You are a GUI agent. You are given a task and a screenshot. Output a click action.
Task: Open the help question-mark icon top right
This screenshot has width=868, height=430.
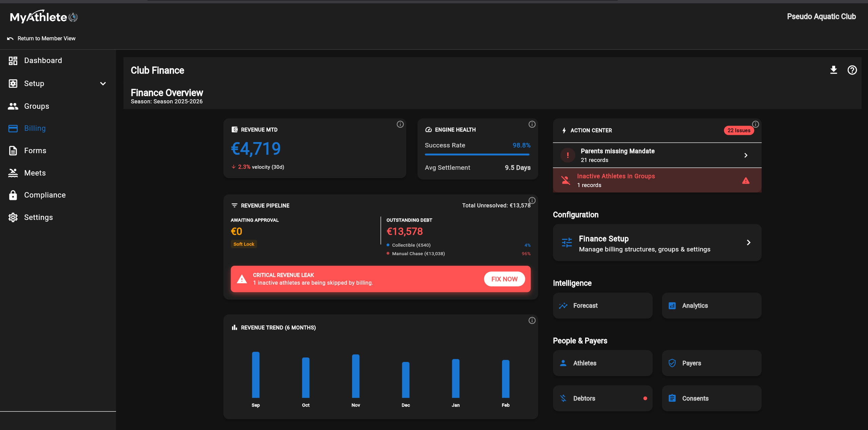point(852,70)
